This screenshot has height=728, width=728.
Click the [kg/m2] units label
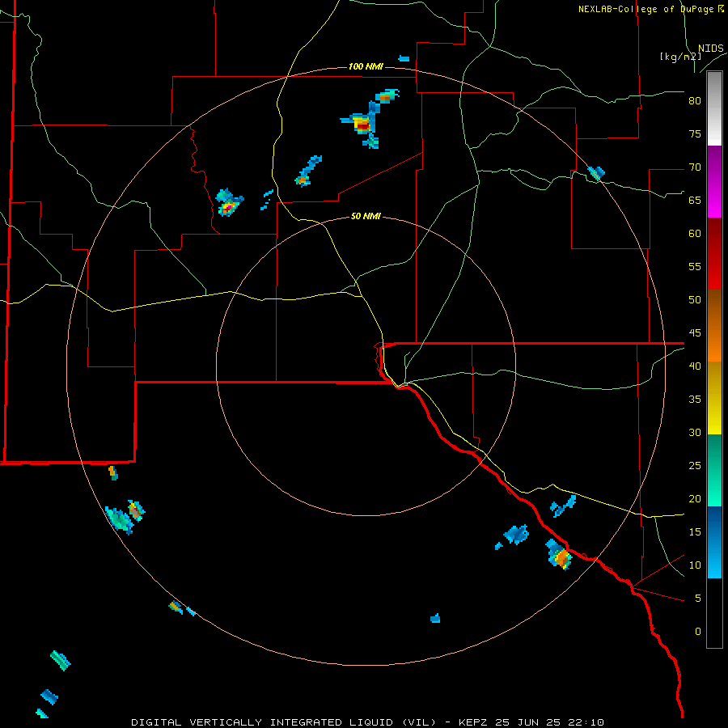click(680, 57)
